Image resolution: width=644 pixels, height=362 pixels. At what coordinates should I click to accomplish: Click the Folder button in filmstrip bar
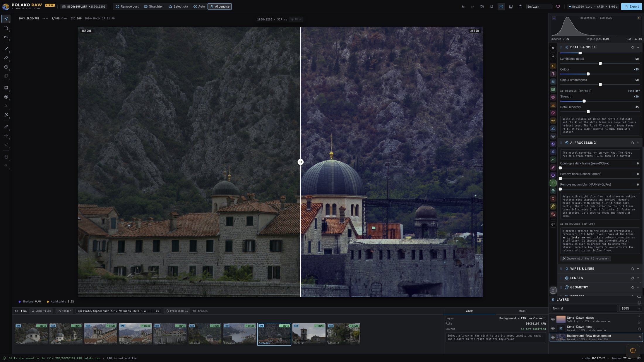click(64, 311)
